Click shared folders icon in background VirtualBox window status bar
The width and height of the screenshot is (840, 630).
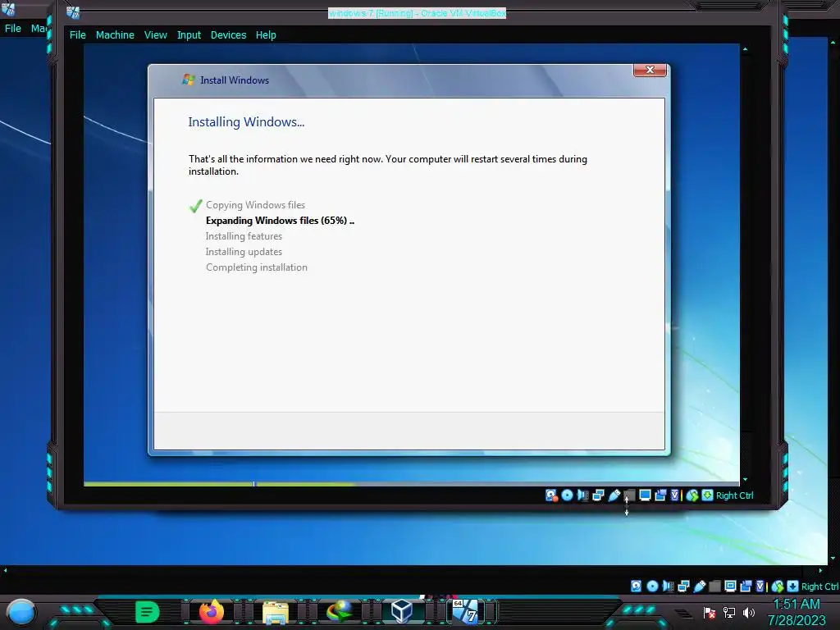[714, 586]
